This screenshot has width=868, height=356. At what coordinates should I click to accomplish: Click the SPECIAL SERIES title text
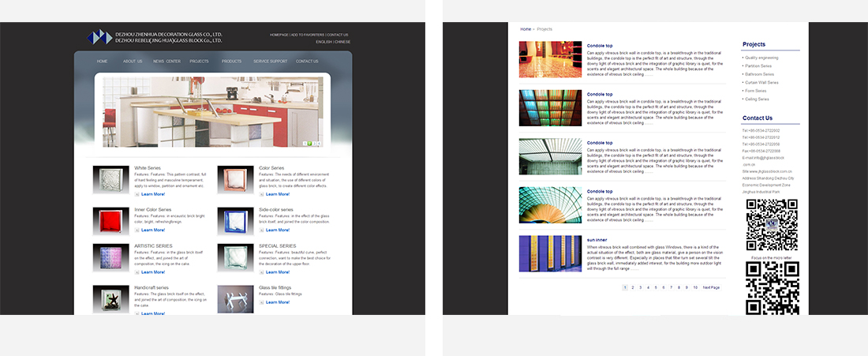pyautogui.click(x=277, y=245)
